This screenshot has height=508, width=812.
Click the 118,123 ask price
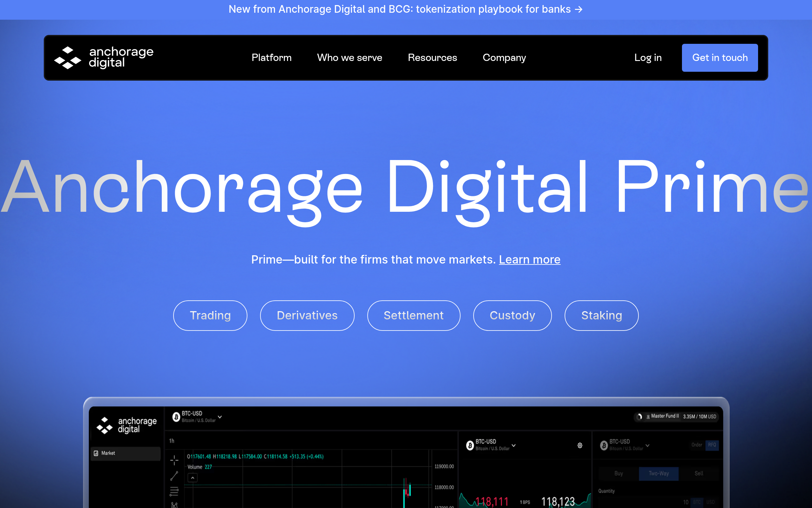(x=558, y=502)
